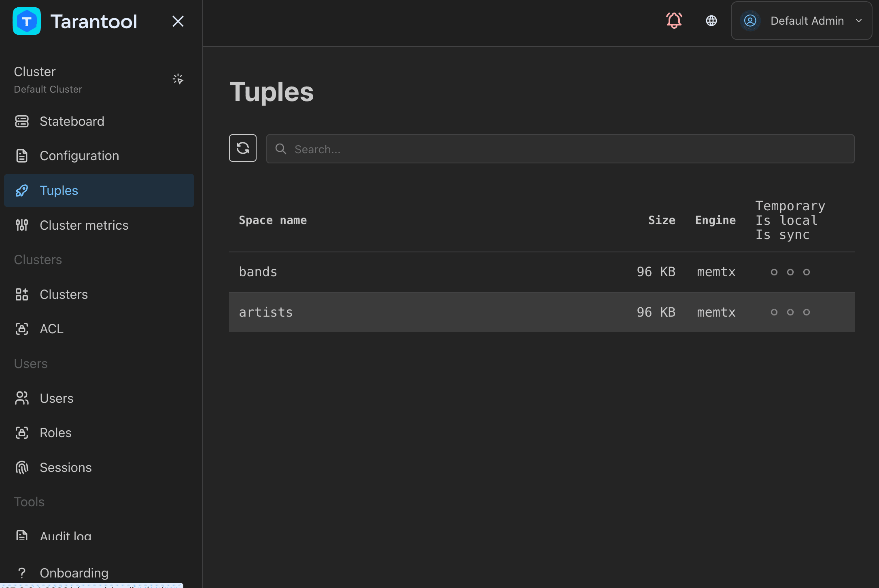This screenshot has width=879, height=588.
Task: Click the Roles icon
Action: click(22, 433)
